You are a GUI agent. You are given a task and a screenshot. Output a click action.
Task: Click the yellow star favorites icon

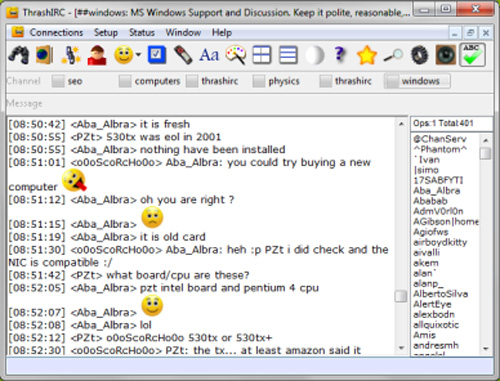pos(366,55)
